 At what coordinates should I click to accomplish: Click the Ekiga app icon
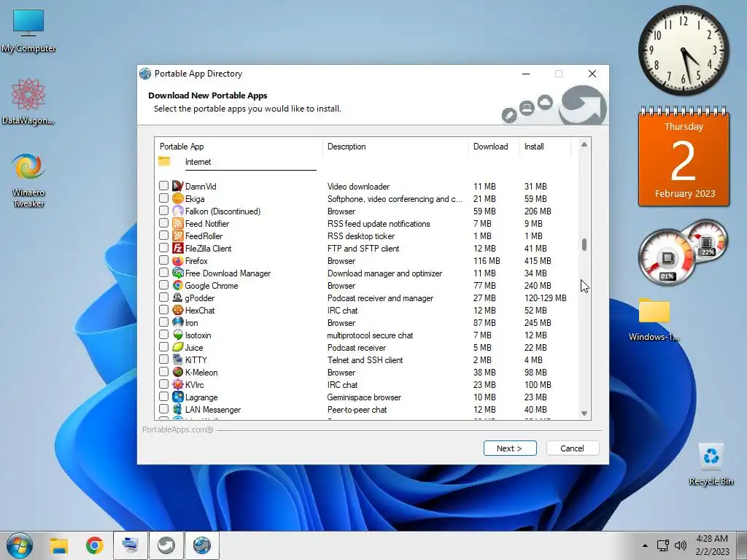(x=178, y=198)
